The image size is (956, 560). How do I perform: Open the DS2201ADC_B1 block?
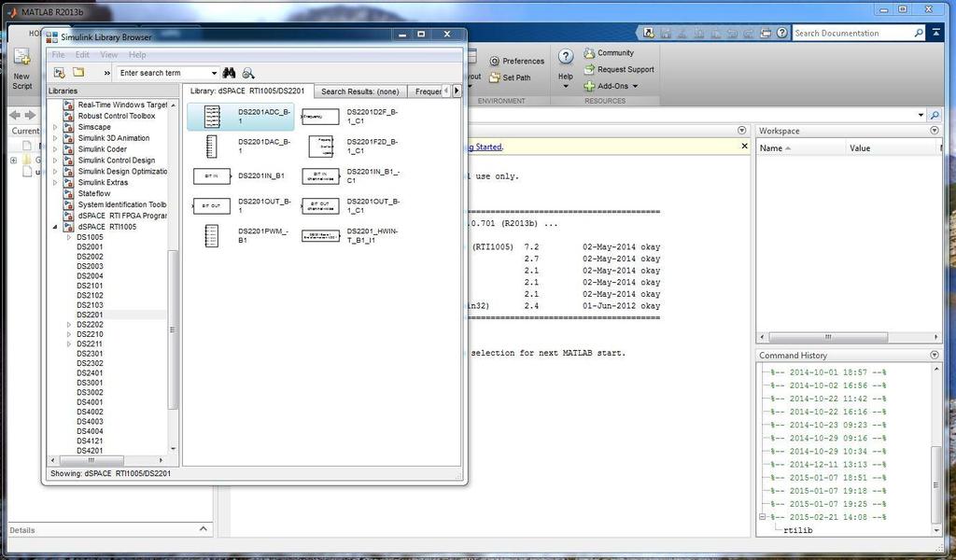tap(240, 117)
